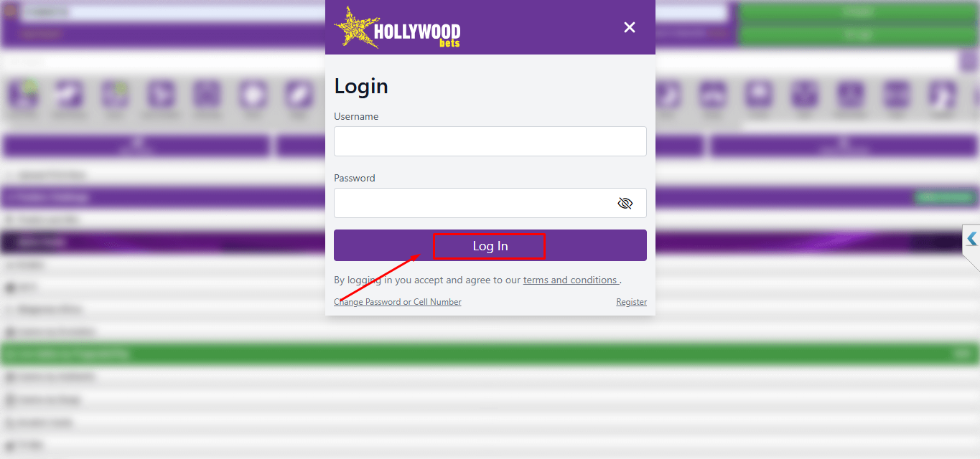The width and height of the screenshot is (980, 459).
Task: Dismiss the login dialog with the X
Action: tap(630, 27)
